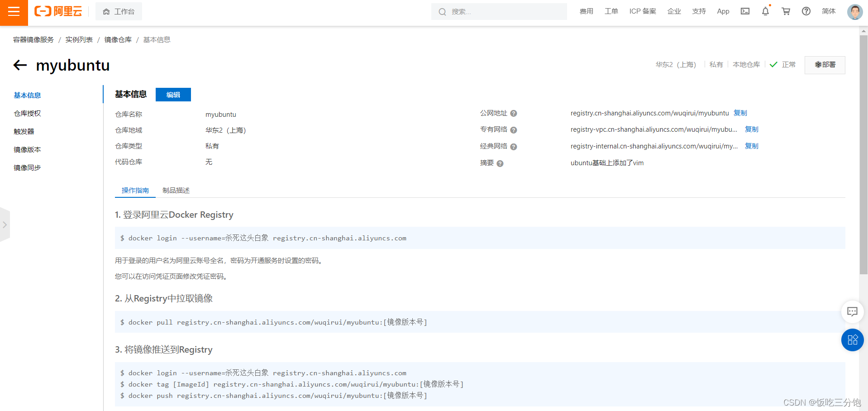Switch to the 操作指南 tab
Viewport: 868px width, 411px height.
[135, 191]
